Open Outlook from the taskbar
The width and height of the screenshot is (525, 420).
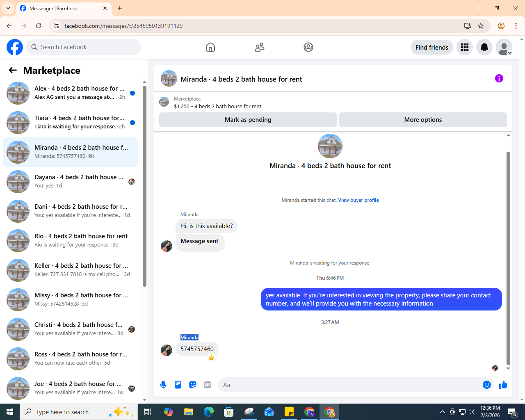coord(269,412)
